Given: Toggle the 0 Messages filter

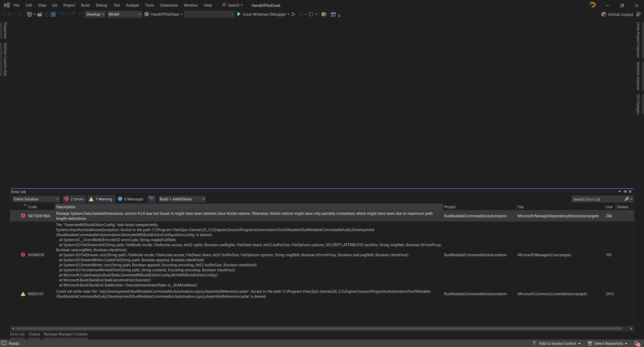Looking at the screenshot, I should pyautogui.click(x=131, y=199).
